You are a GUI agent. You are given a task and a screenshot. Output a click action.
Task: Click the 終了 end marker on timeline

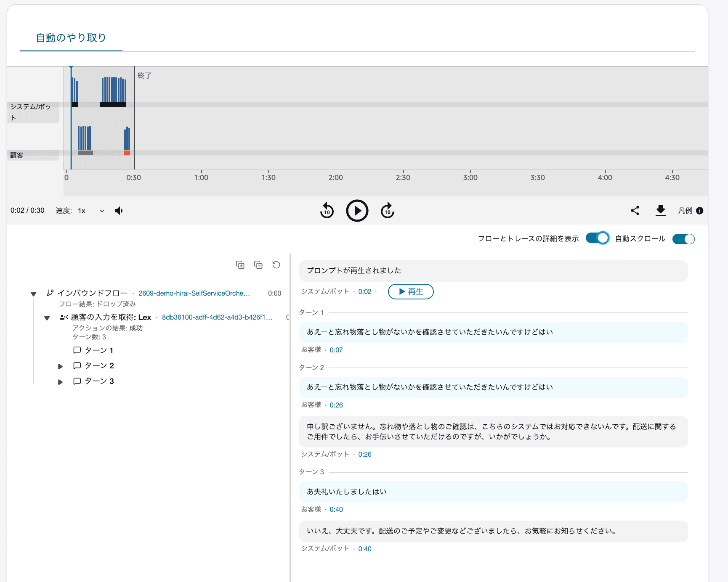144,76
